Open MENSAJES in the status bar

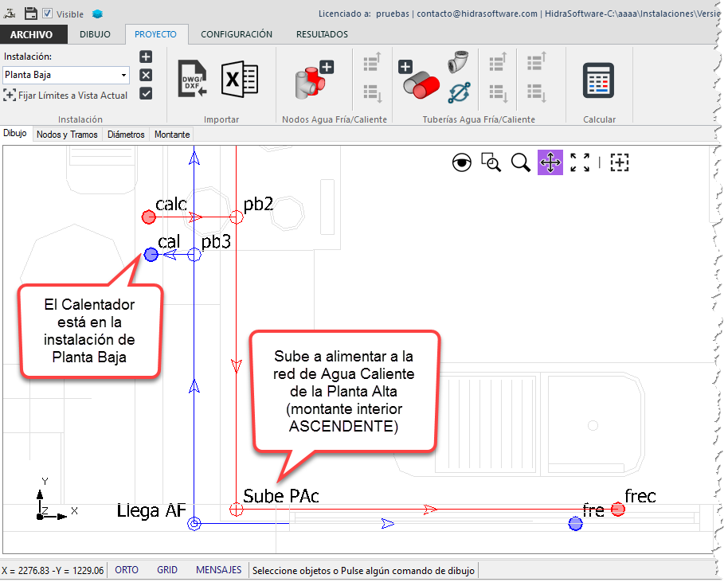click(x=218, y=570)
